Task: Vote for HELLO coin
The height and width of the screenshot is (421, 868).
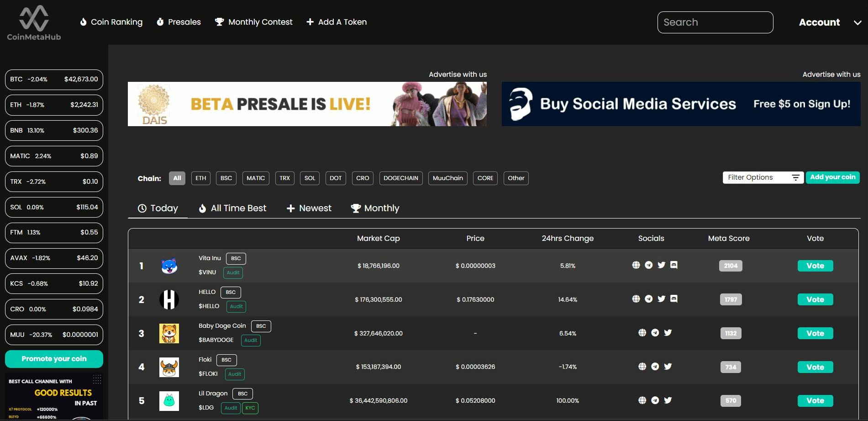Action: (815, 299)
